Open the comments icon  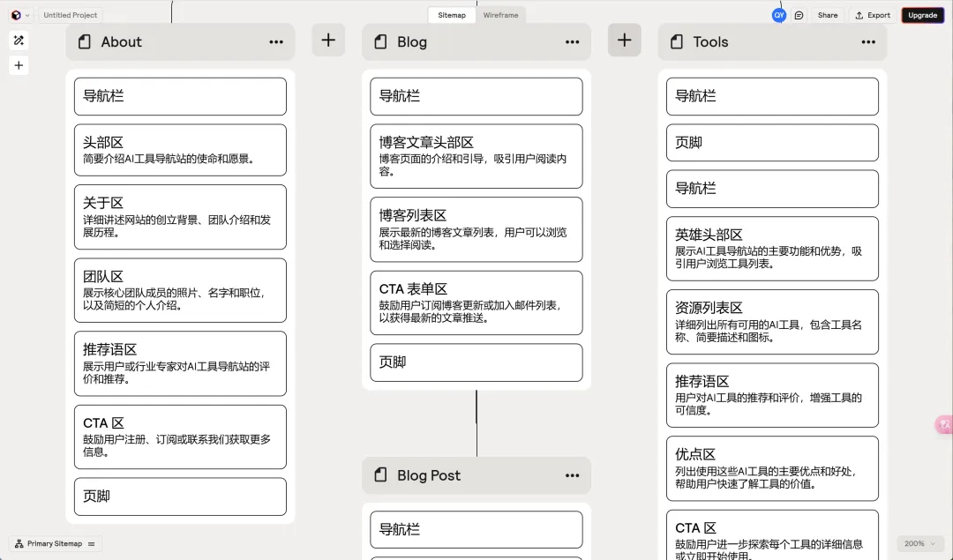point(799,15)
